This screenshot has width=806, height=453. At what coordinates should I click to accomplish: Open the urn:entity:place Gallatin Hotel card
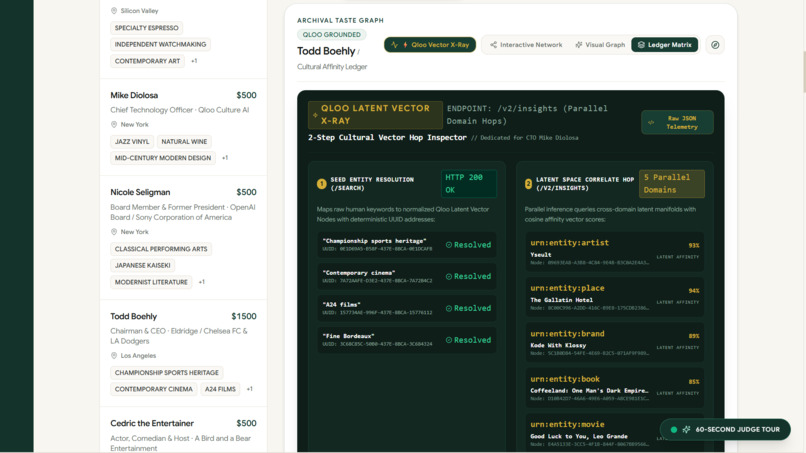click(615, 297)
